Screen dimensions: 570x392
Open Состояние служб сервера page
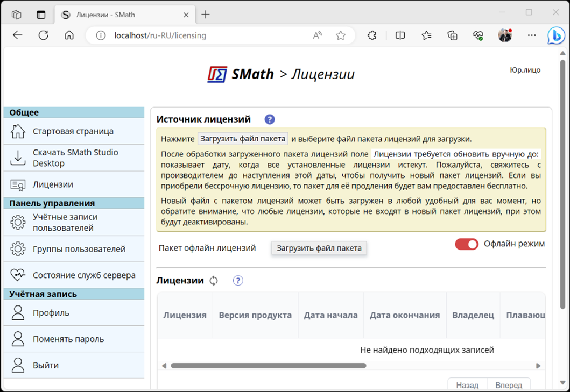[x=74, y=275]
